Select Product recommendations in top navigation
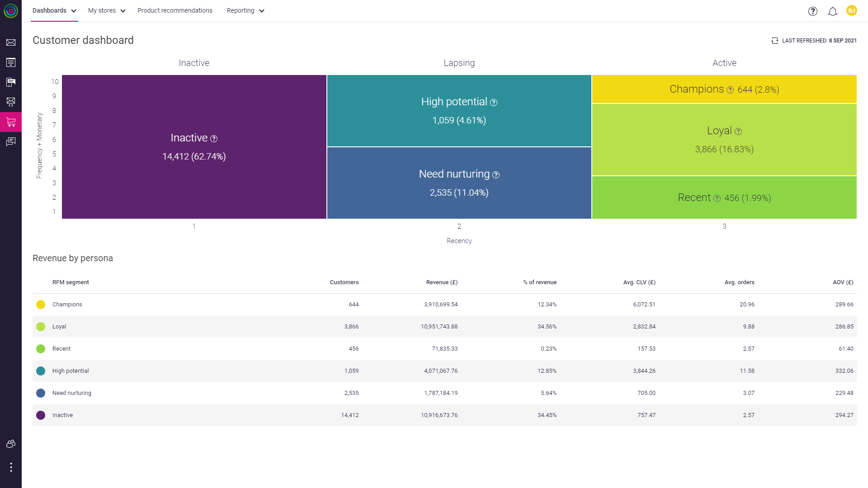The height and width of the screenshot is (488, 868). tap(175, 10)
